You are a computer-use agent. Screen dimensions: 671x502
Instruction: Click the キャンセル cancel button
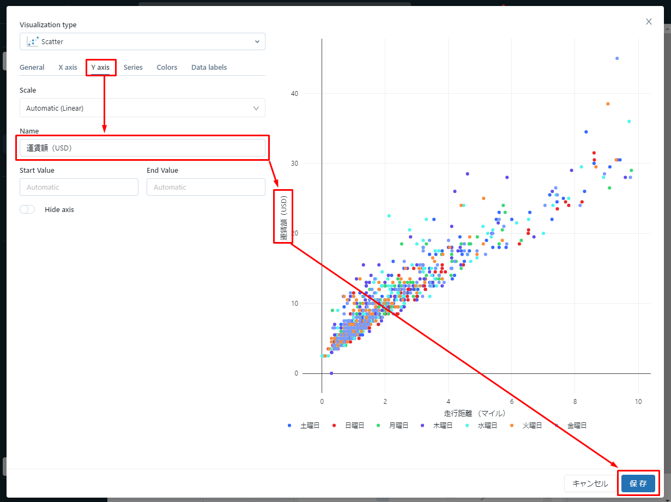pyautogui.click(x=589, y=483)
